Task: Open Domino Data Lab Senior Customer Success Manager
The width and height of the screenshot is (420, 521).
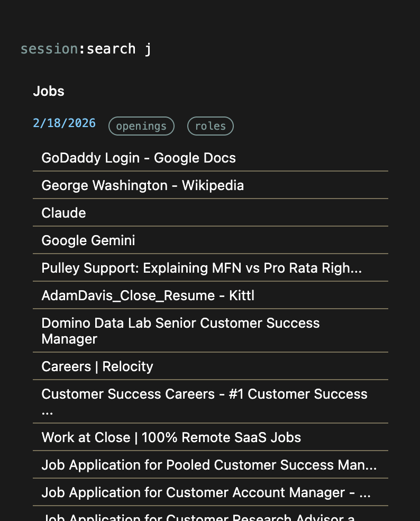Action: click(180, 330)
